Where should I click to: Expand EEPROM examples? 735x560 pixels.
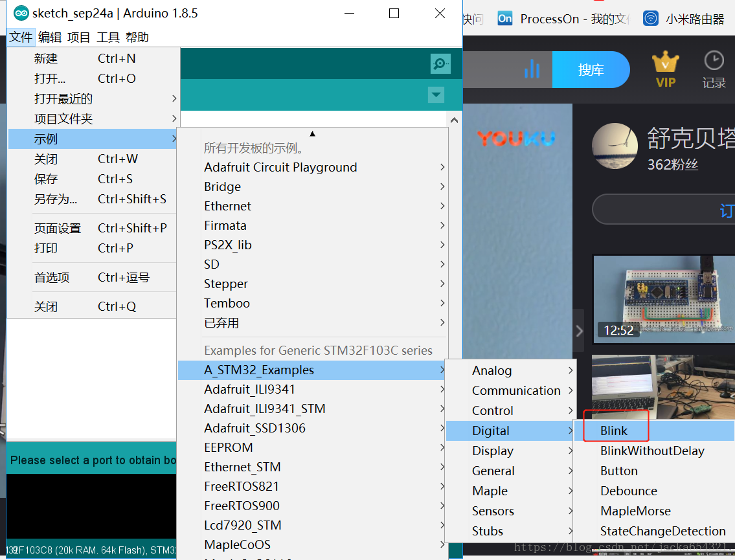(x=313, y=447)
